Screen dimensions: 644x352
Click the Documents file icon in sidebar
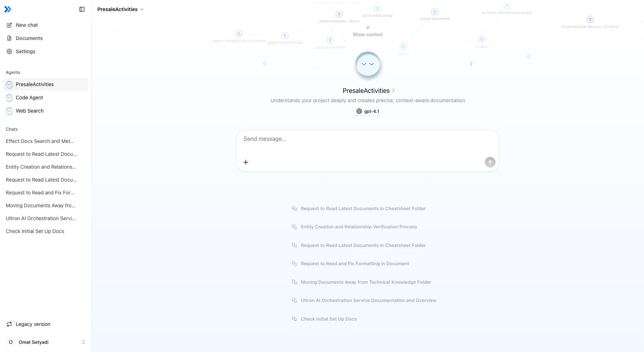9,38
